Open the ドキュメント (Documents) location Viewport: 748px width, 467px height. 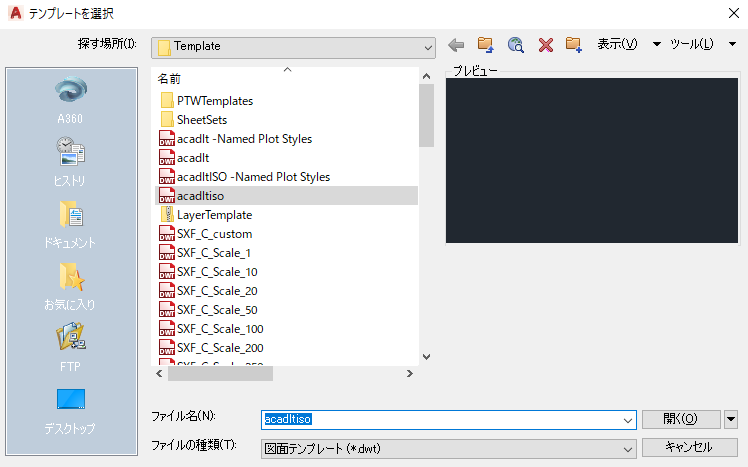[71, 224]
